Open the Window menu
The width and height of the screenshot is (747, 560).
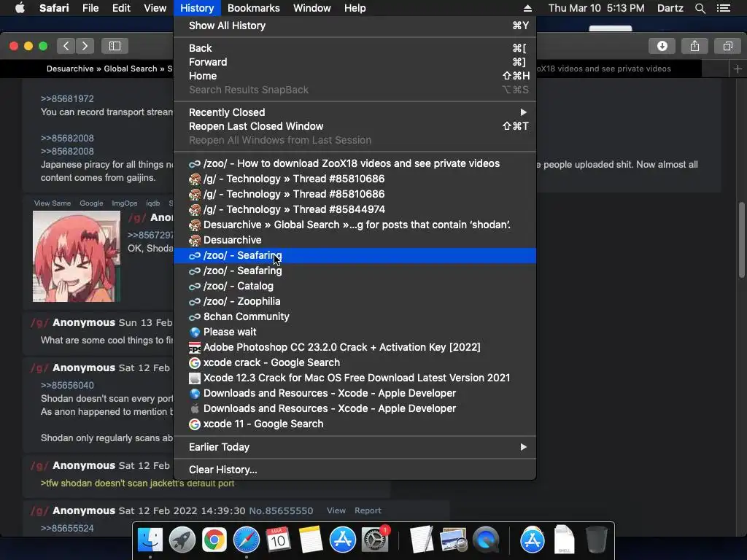click(311, 8)
